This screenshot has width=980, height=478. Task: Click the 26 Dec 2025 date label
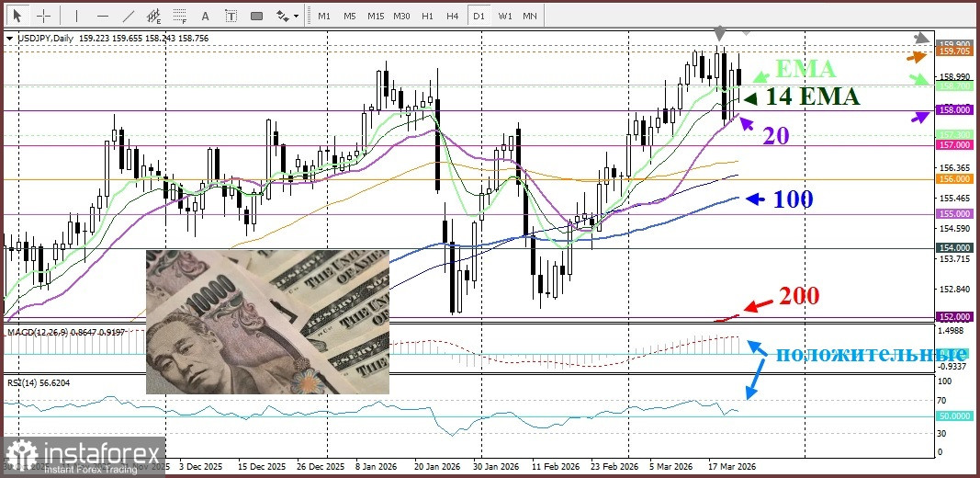tap(321, 467)
